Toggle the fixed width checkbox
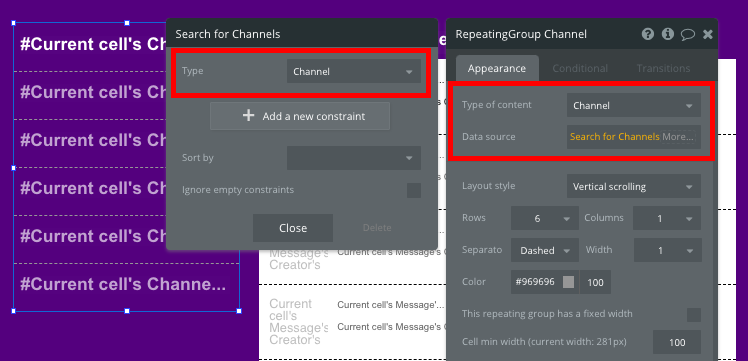The width and height of the screenshot is (748, 361). (x=694, y=315)
